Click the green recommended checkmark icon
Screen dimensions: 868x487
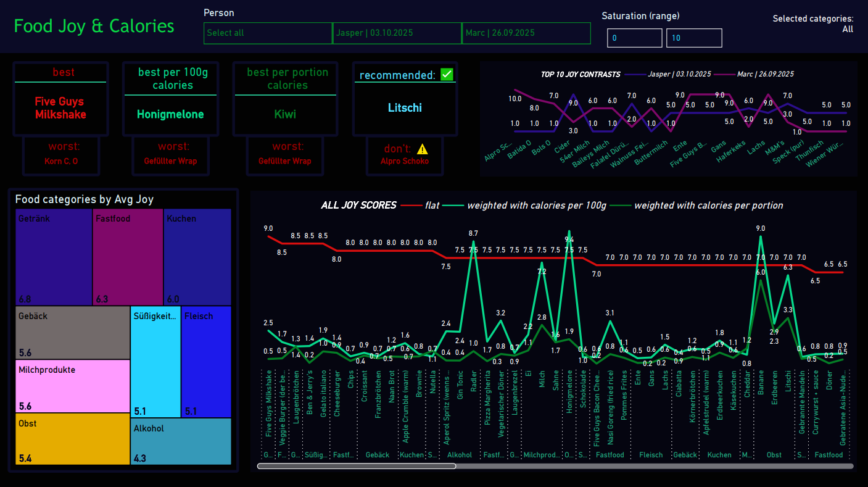click(447, 75)
